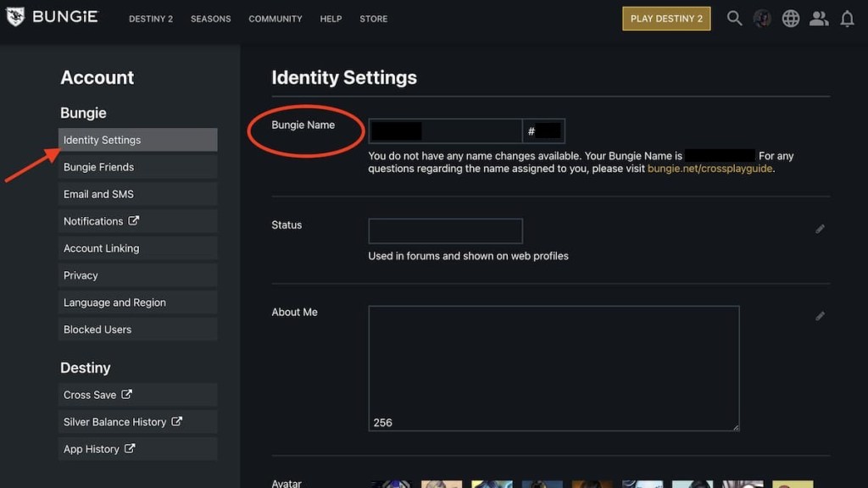Click the pencil edit icon for Status
Image resolution: width=868 pixels, height=488 pixels.
820,229
